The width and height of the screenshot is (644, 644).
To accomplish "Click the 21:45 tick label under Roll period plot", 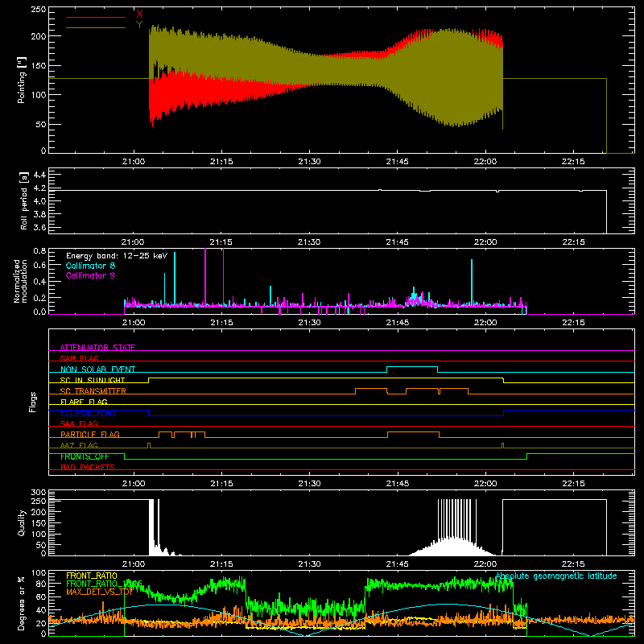I will click(x=397, y=242).
